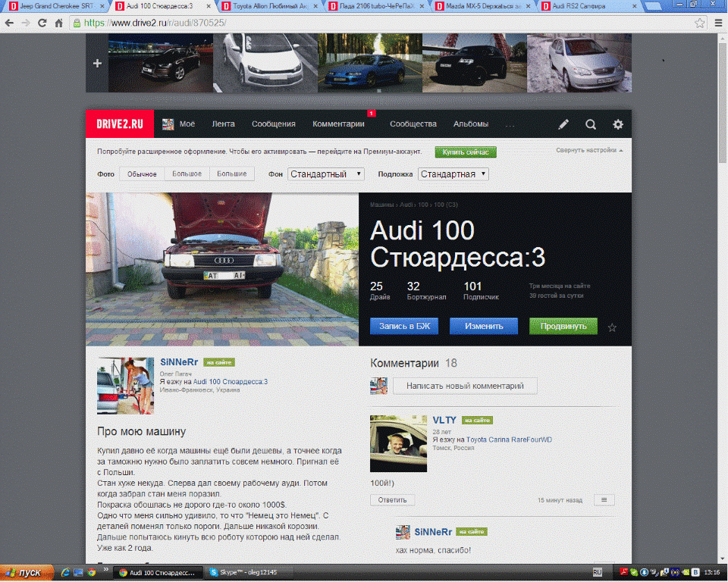The width and height of the screenshot is (728, 582).
Task: Open the browser Home icon
Action: (x=58, y=23)
